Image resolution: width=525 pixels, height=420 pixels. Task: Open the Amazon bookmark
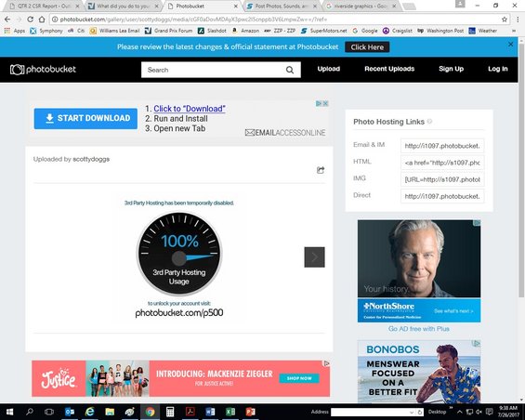pyautogui.click(x=245, y=31)
